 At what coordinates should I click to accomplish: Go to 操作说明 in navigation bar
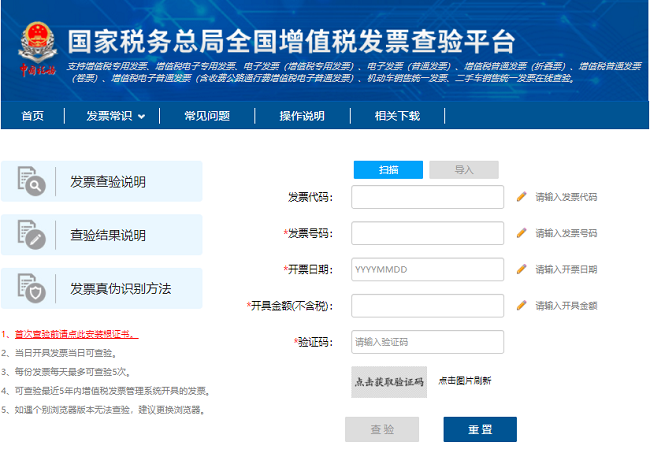pos(301,116)
